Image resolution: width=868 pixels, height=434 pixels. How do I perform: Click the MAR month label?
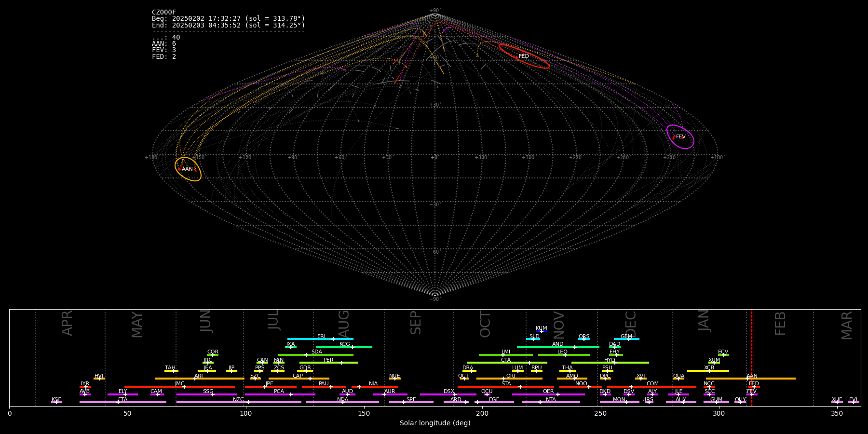tap(847, 325)
